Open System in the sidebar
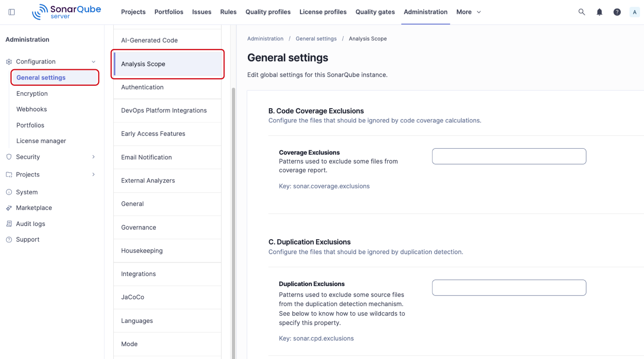Viewport: 644px width, 359px height. click(x=27, y=192)
